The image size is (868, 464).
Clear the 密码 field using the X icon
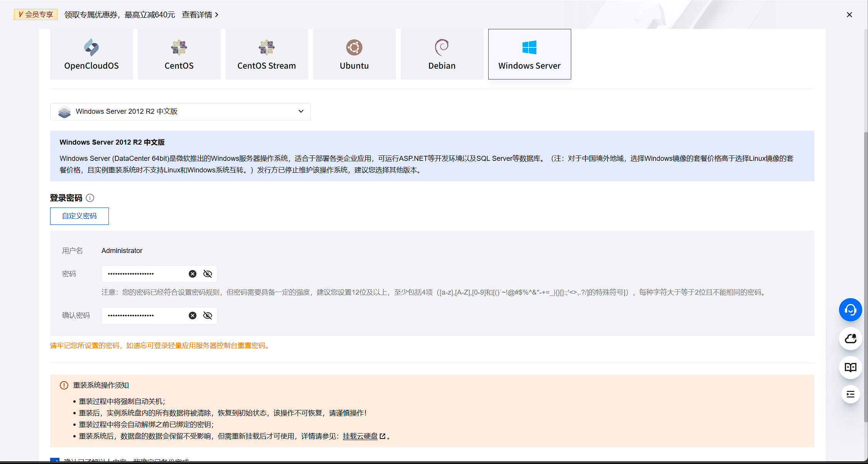tap(193, 274)
